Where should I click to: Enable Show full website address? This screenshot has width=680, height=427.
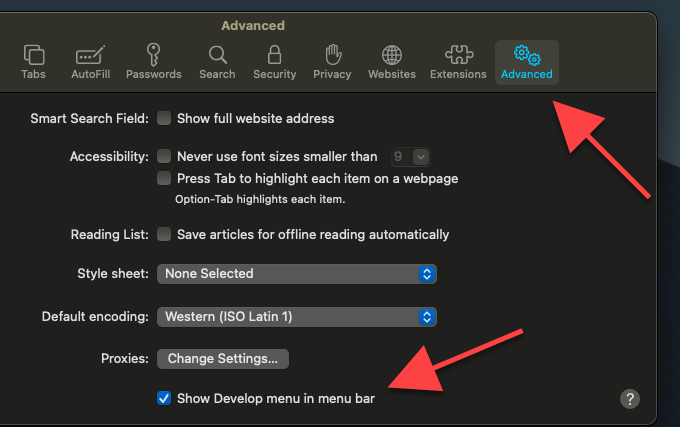[164, 118]
